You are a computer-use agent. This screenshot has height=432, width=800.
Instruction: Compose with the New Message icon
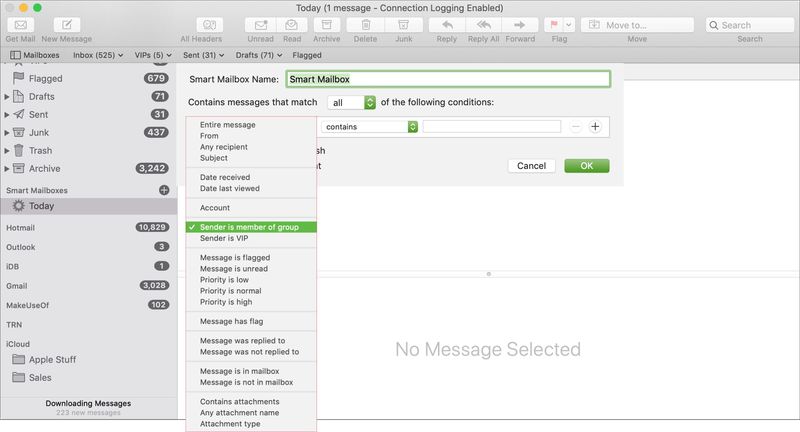pos(67,25)
